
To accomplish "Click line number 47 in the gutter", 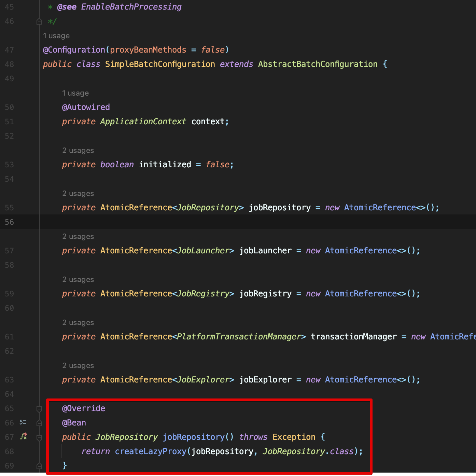I will pos(10,50).
